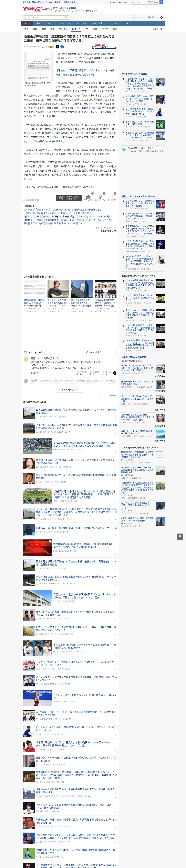The image size is (186, 868).
Task: Click the Yahoo! JAPAN ニュース logo
Action: (37, 9)
